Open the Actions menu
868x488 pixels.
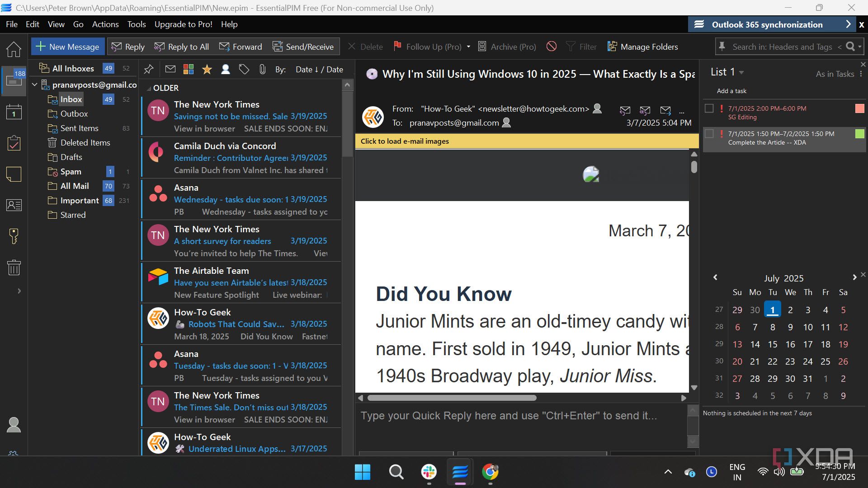(x=105, y=24)
